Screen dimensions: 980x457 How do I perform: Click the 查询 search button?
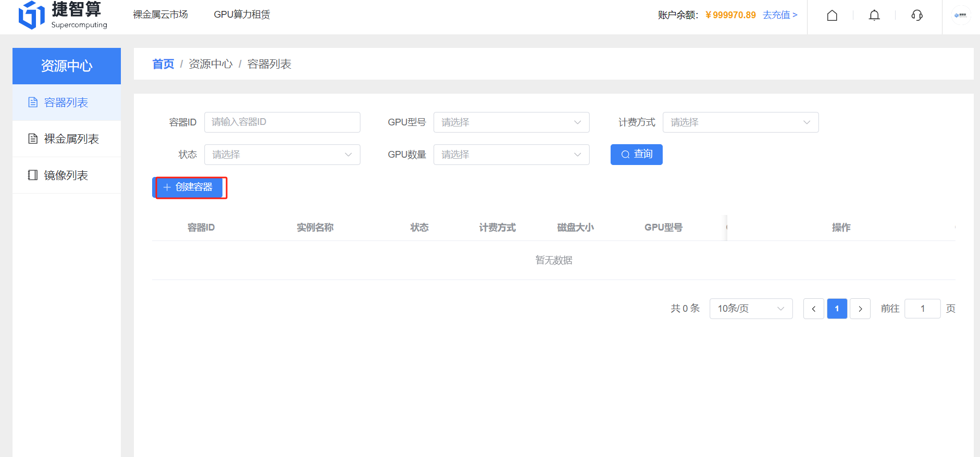tap(637, 155)
